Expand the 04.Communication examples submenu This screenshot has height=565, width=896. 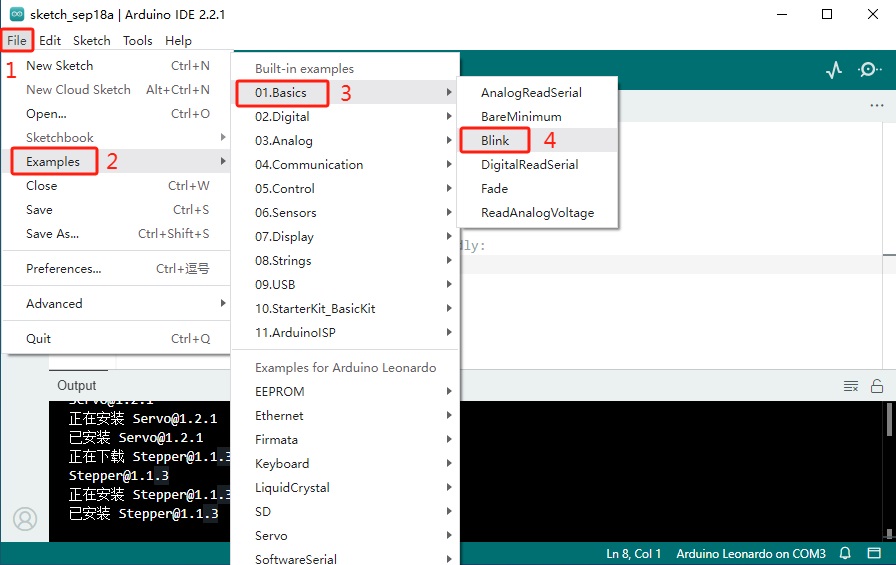[345, 165]
